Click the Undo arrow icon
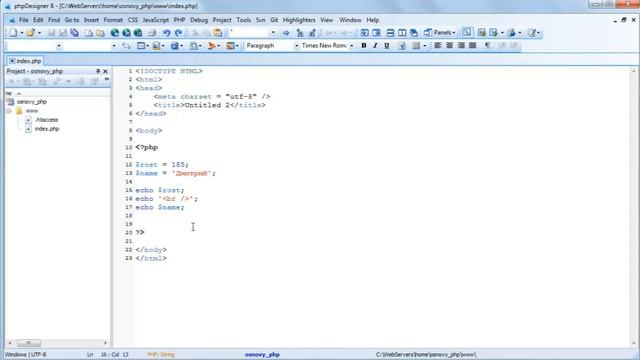 pos(167,33)
